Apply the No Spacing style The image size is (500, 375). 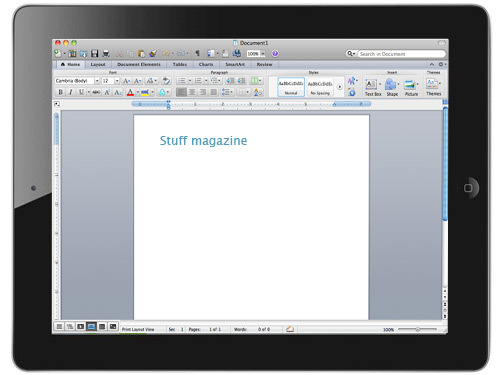pos(320,87)
